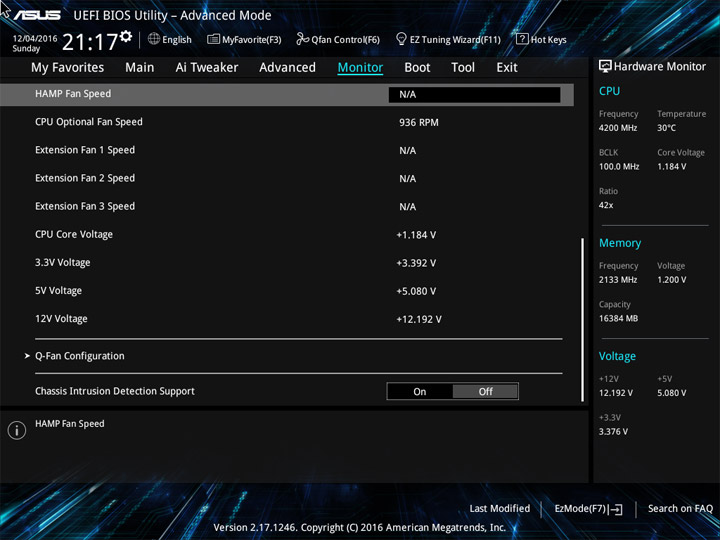Click the Hot Keys question mark icon
The image size is (720, 540).
(x=522, y=39)
